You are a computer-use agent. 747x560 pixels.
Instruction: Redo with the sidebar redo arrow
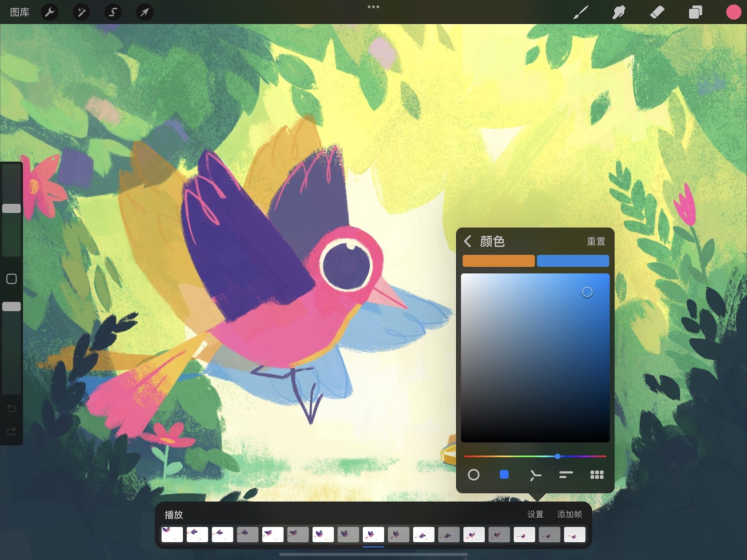coord(12,431)
